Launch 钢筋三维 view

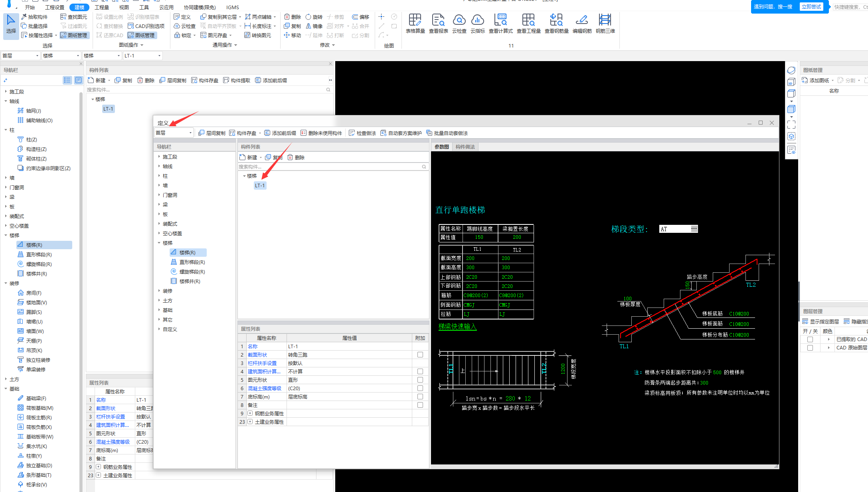click(605, 23)
